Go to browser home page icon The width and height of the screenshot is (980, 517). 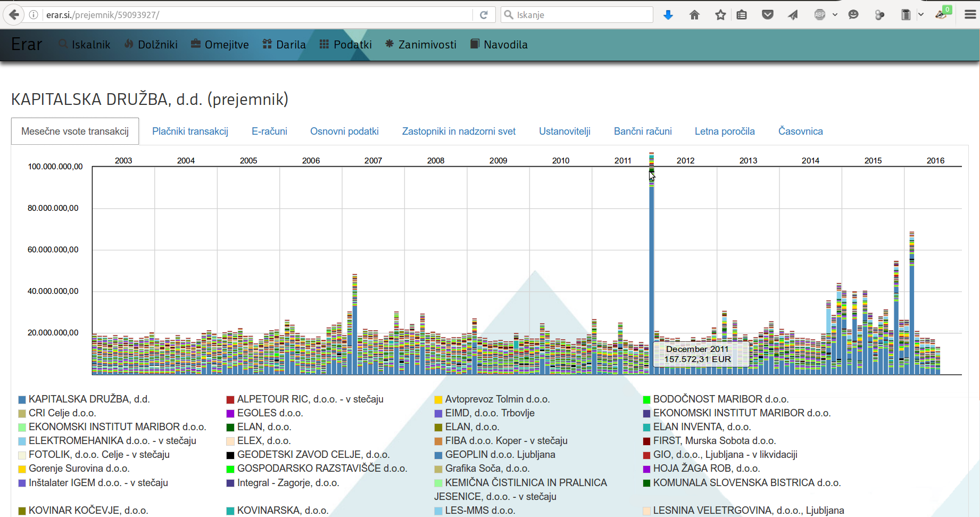click(694, 15)
